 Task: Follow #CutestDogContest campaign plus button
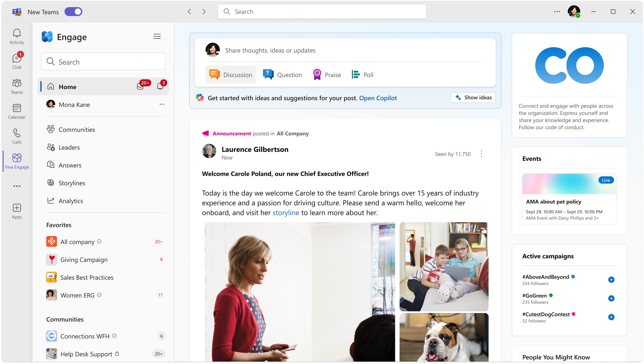point(611,317)
